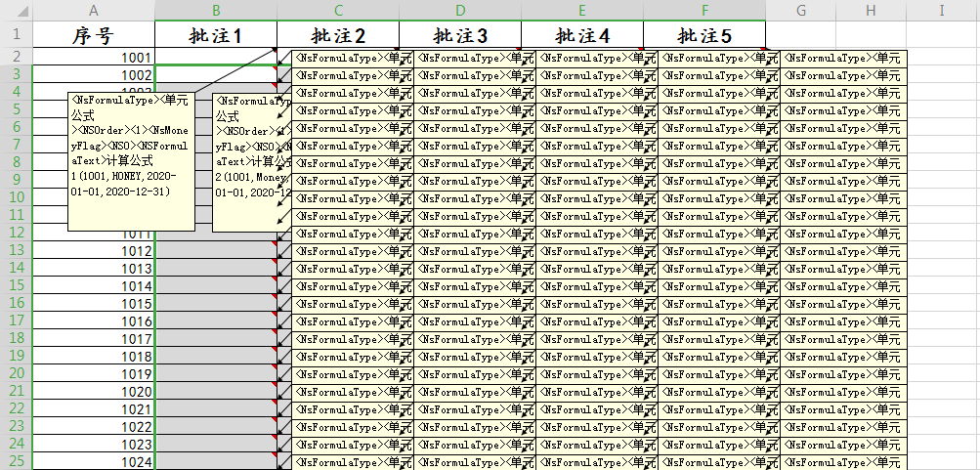Select column A header

94,10
